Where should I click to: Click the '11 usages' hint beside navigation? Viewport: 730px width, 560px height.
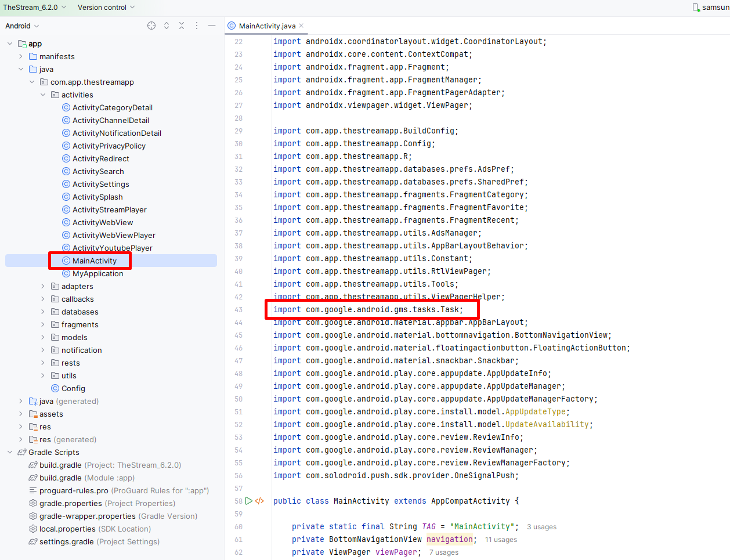[x=501, y=539]
